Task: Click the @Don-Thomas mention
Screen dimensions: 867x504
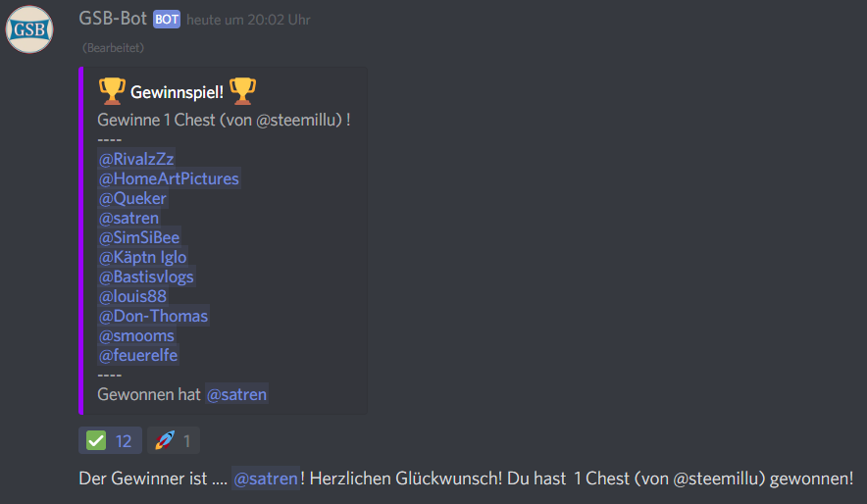Action: [x=153, y=316]
